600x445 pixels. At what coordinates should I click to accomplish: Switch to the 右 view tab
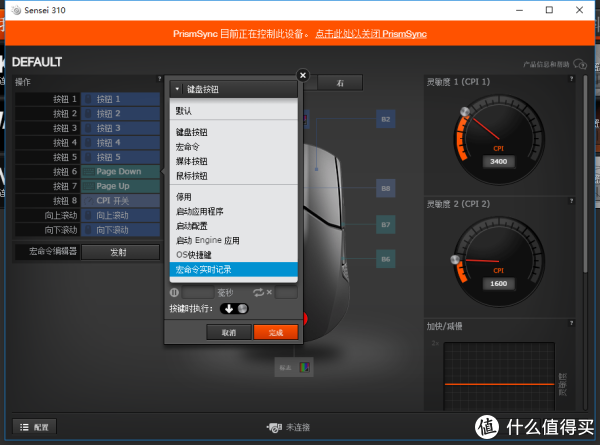coord(340,83)
